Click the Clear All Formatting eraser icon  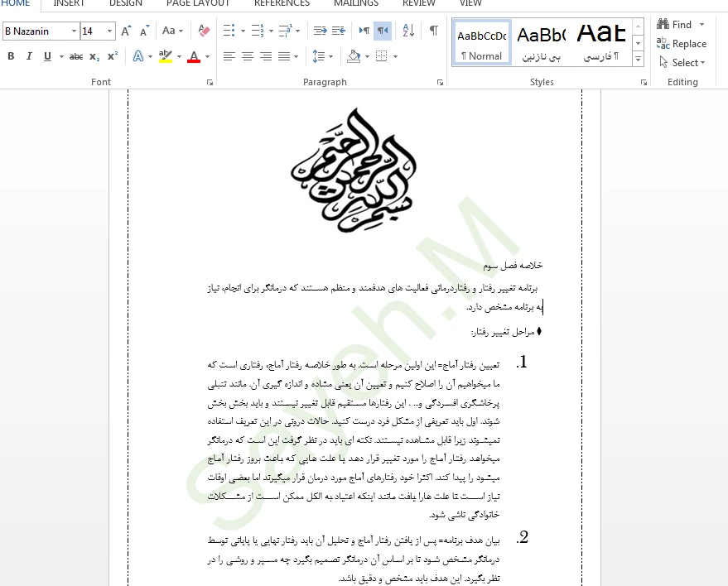204,31
